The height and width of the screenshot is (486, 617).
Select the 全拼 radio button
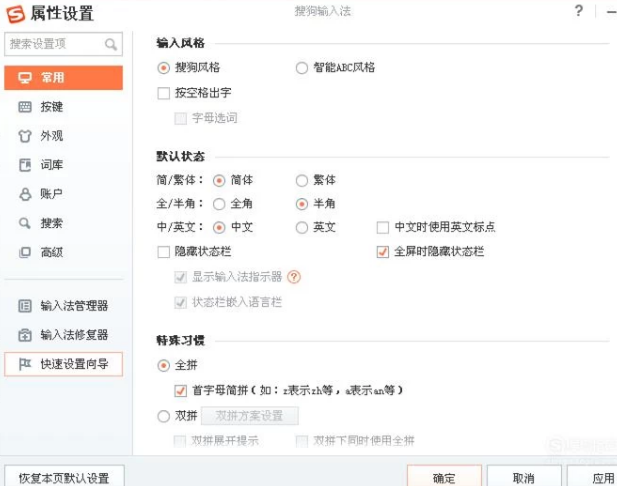163,366
